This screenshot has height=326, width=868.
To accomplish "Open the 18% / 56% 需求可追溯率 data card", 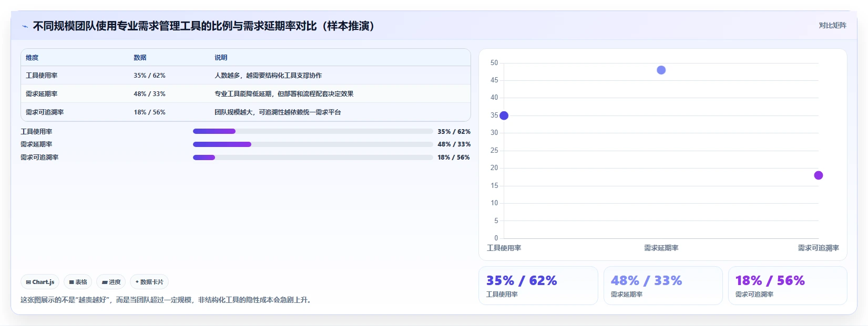I will [788, 286].
